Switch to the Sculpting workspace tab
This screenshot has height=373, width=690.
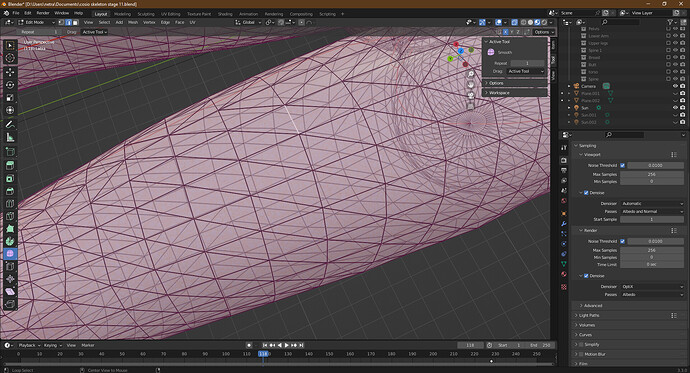click(146, 14)
